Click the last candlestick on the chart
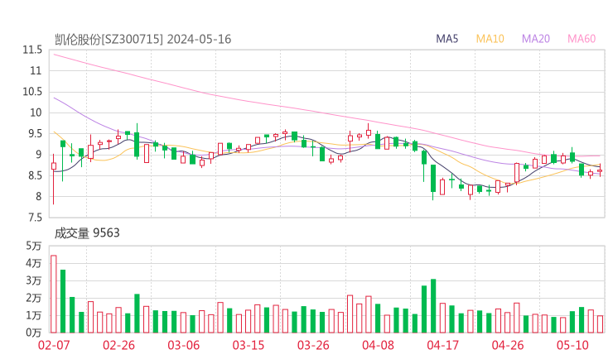Screen dimensions: 613x364 pos(600,170)
